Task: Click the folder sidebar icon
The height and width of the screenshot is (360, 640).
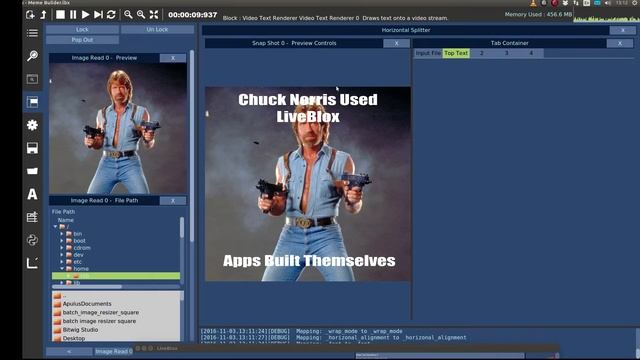Action: [32, 171]
